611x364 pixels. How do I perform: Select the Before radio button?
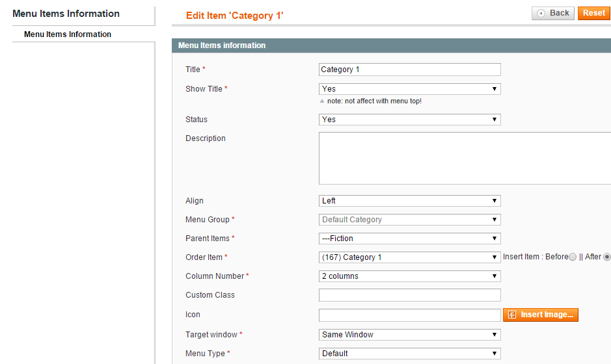573,257
